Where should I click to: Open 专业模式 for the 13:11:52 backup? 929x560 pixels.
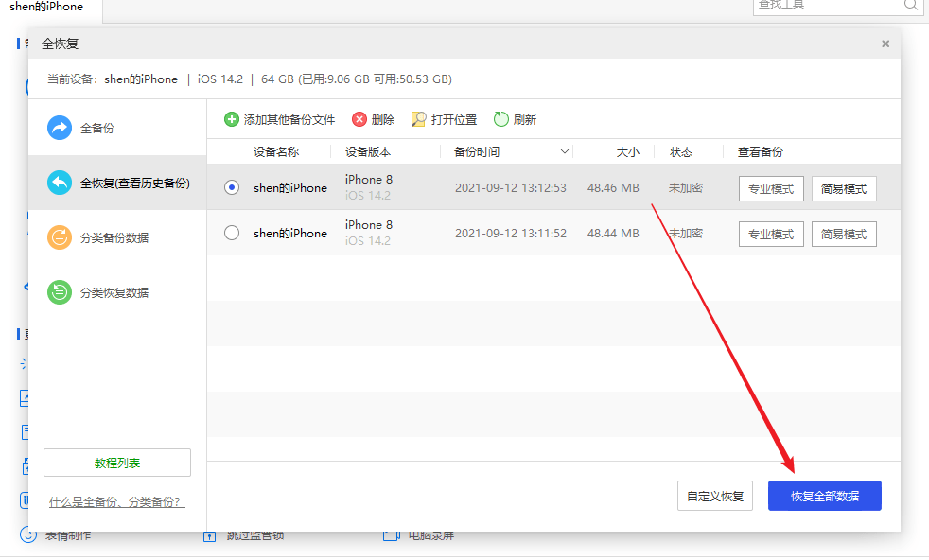[x=771, y=234]
